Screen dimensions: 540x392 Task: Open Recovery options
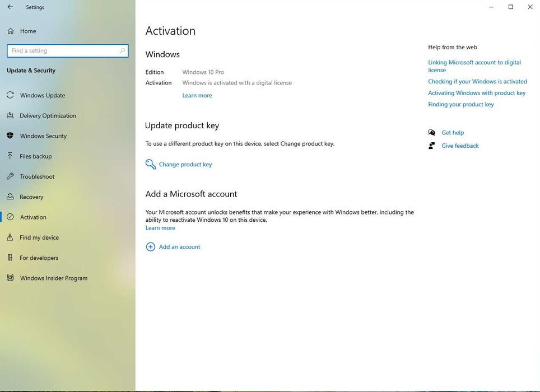click(x=67, y=197)
